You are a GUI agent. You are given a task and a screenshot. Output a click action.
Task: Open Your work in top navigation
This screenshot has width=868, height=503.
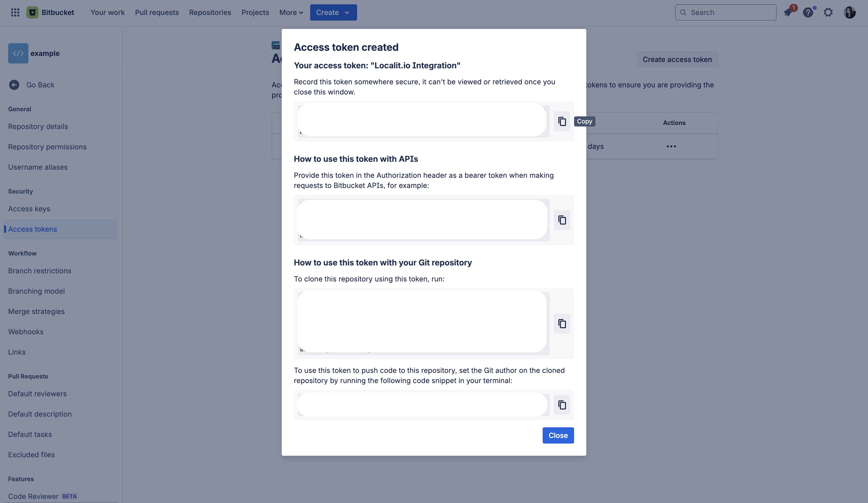tap(107, 12)
